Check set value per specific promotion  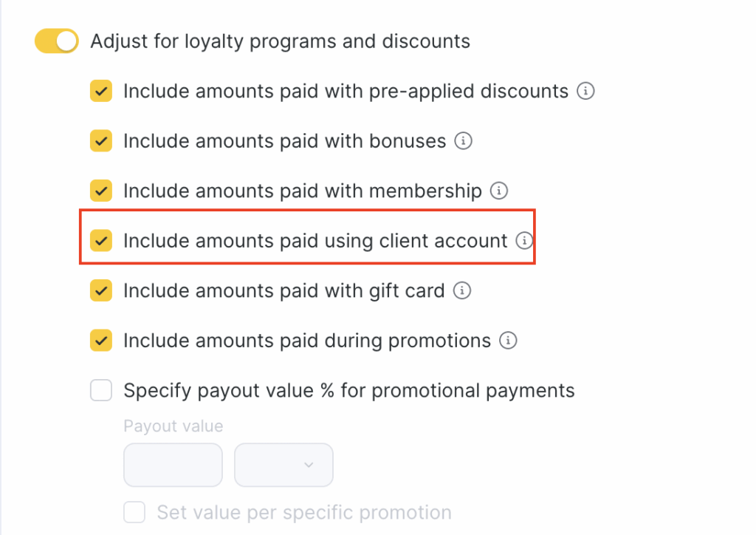[x=134, y=512]
